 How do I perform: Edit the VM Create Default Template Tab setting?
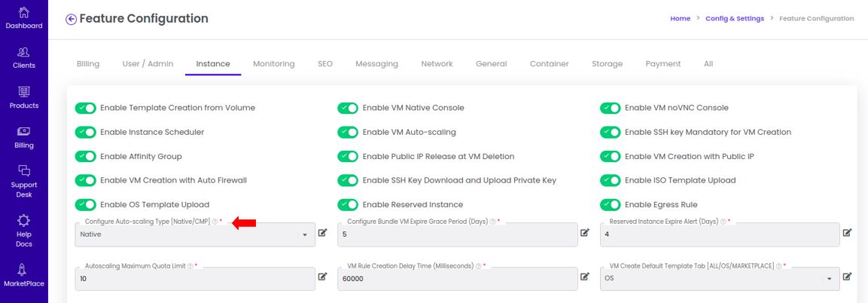(x=847, y=277)
